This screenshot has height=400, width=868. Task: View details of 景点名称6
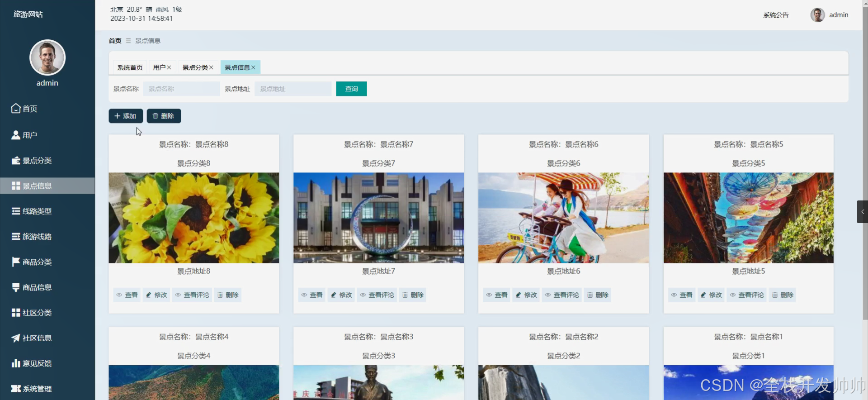[496, 295]
